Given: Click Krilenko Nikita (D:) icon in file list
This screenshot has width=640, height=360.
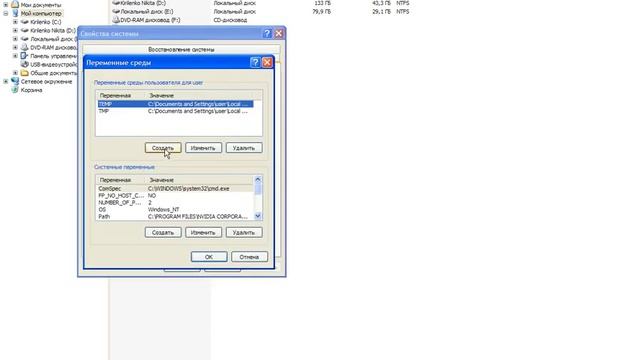Looking at the screenshot, I should pyautogui.click(x=116, y=3).
